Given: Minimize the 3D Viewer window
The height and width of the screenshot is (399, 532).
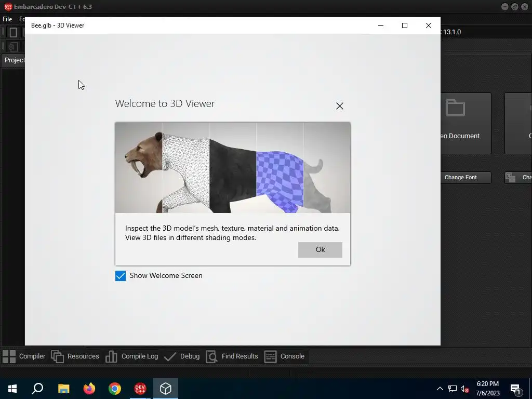Looking at the screenshot, I should click(381, 25).
